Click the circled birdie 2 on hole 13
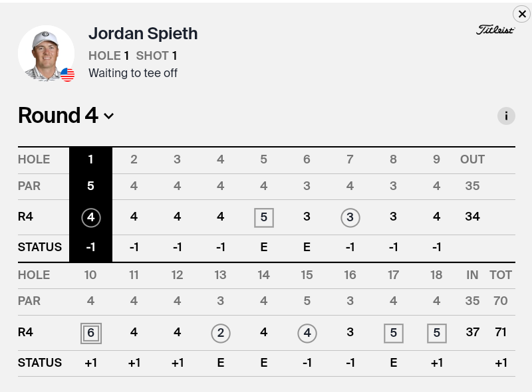Image resolution: width=532 pixels, height=392 pixels. pos(221,333)
